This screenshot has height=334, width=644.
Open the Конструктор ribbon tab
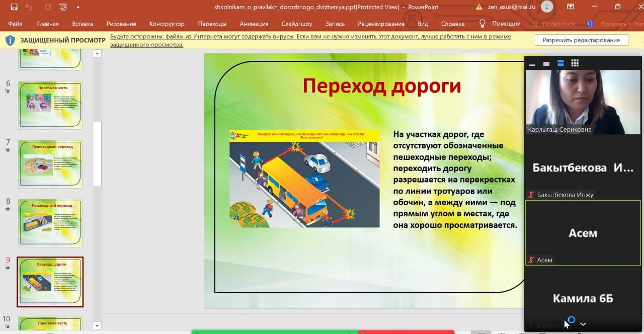167,24
